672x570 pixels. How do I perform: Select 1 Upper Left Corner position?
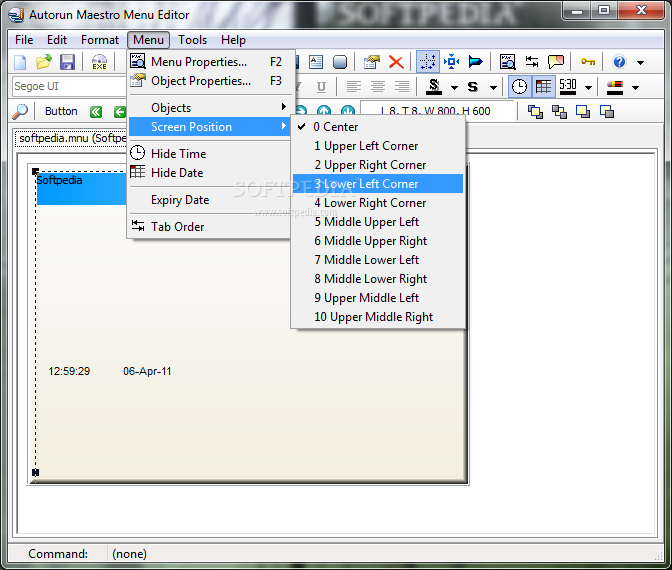coord(378,146)
